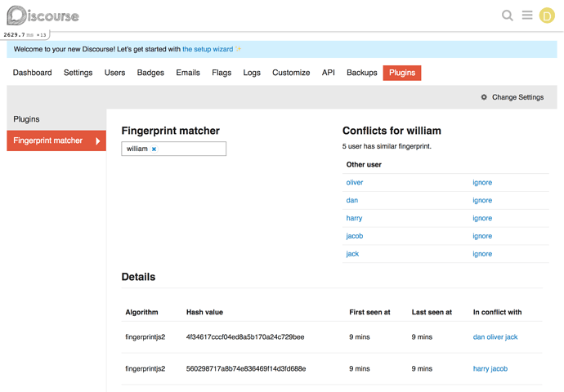564x392 pixels.
Task: Ignore the conflict with dan
Action: click(482, 200)
